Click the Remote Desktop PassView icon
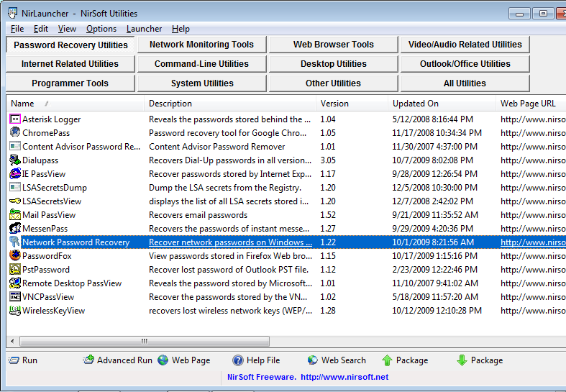 [15, 283]
